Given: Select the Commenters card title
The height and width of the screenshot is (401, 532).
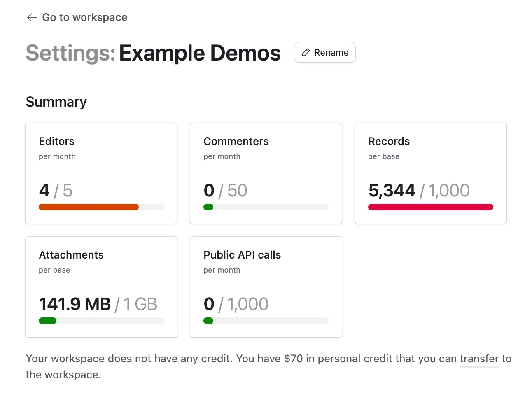Looking at the screenshot, I should coord(236,141).
